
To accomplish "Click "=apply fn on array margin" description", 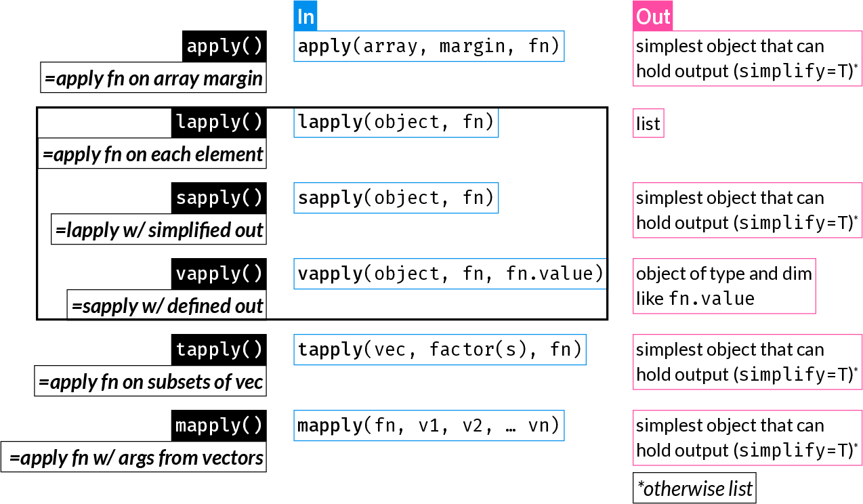I will pyautogui.click(x=153, y=79).
